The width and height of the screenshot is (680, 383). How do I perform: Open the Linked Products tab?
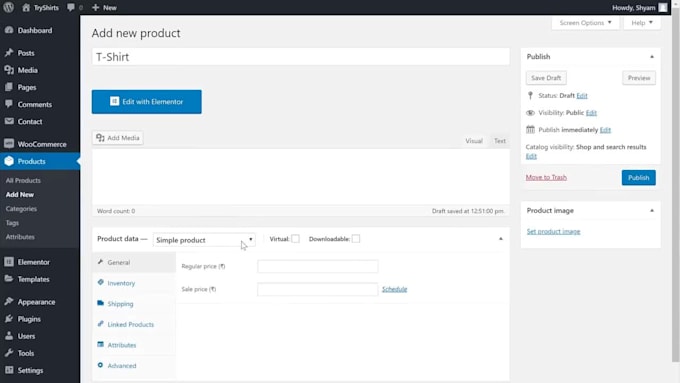[134, 324]
